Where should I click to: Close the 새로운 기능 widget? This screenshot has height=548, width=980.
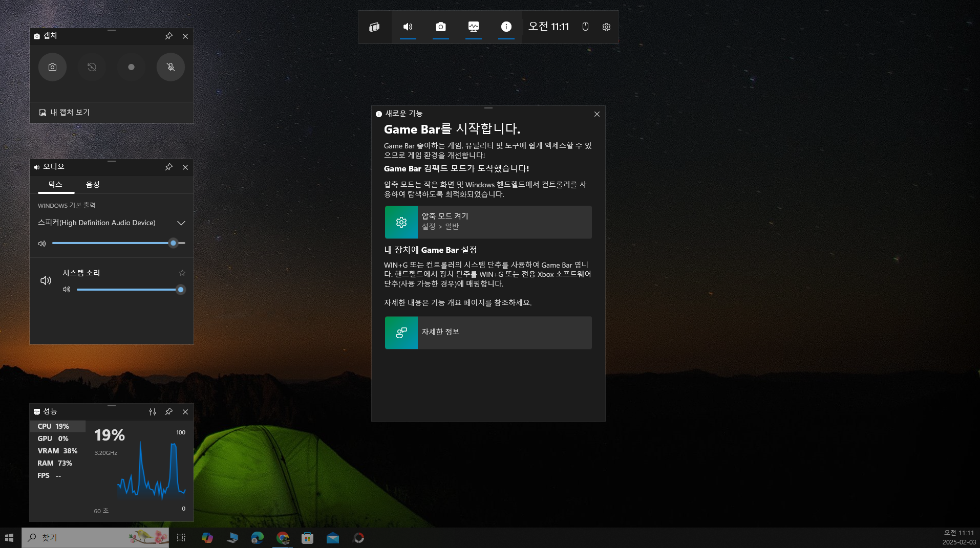597,115
